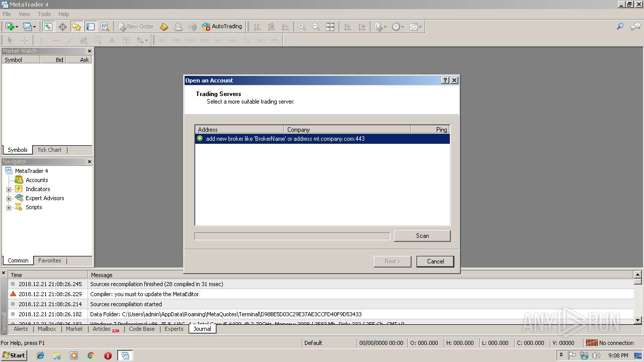Toggle the AutoTrading button
The image size is (644, 362).
pos(222,27)
